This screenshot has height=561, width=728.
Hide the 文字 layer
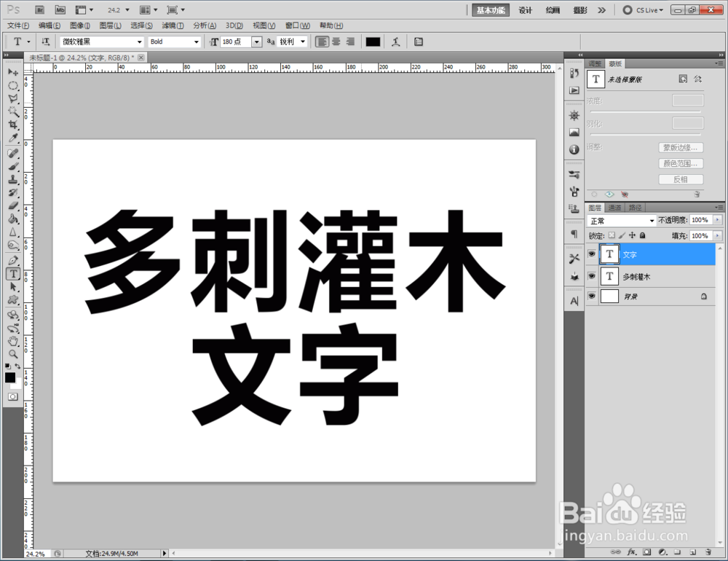tap(591, 254)
